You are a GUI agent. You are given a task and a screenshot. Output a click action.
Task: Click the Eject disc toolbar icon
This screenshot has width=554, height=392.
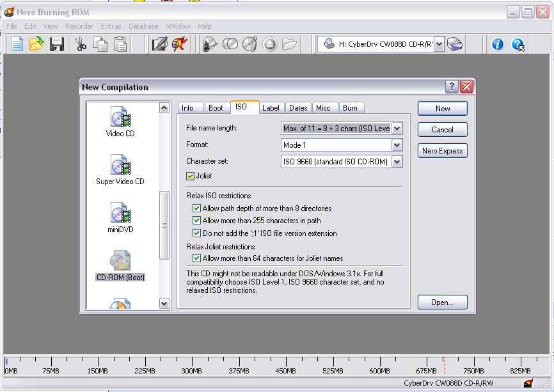click(270, 44)
